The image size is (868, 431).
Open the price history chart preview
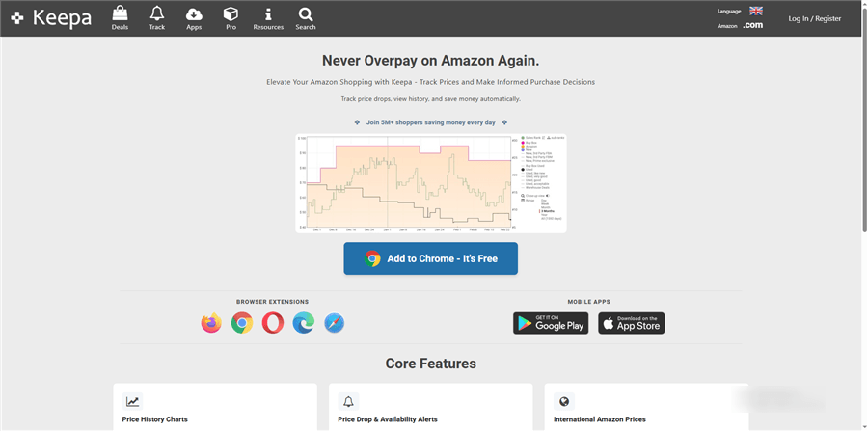coord(431,183)
